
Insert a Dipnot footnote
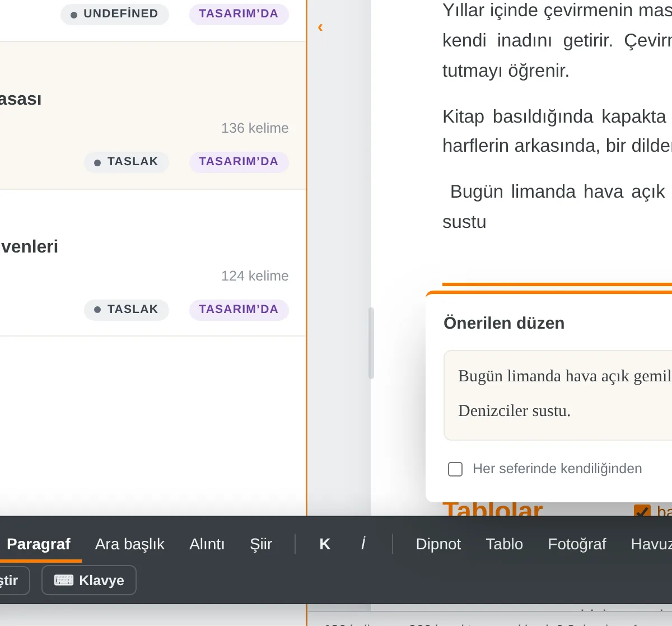click(x=438, y=544)
